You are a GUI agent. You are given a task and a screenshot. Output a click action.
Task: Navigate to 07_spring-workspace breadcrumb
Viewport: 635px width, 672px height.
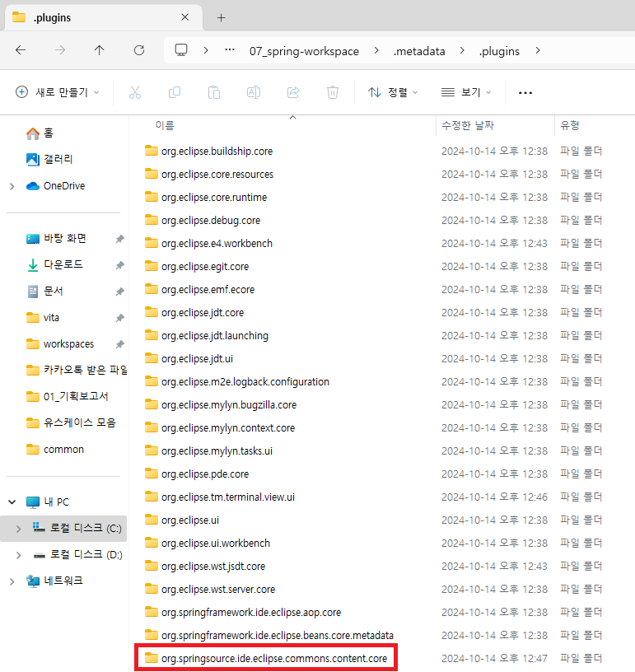[304, 51]
